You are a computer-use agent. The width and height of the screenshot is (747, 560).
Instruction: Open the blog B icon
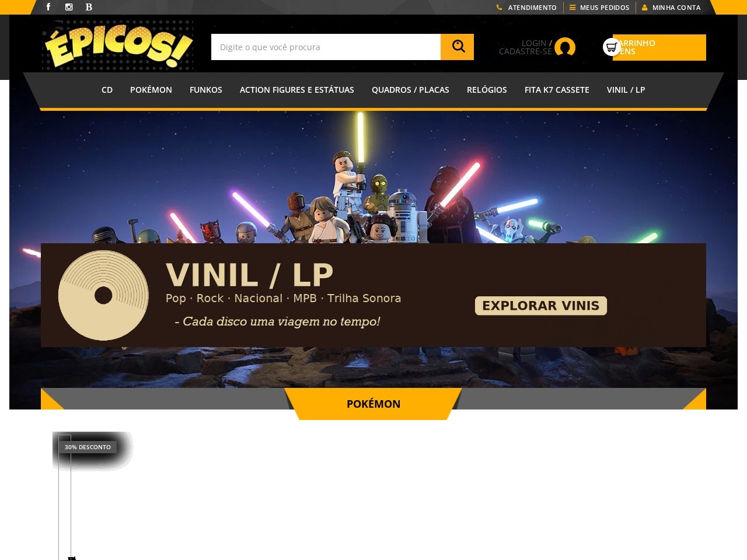pos(89,7)
